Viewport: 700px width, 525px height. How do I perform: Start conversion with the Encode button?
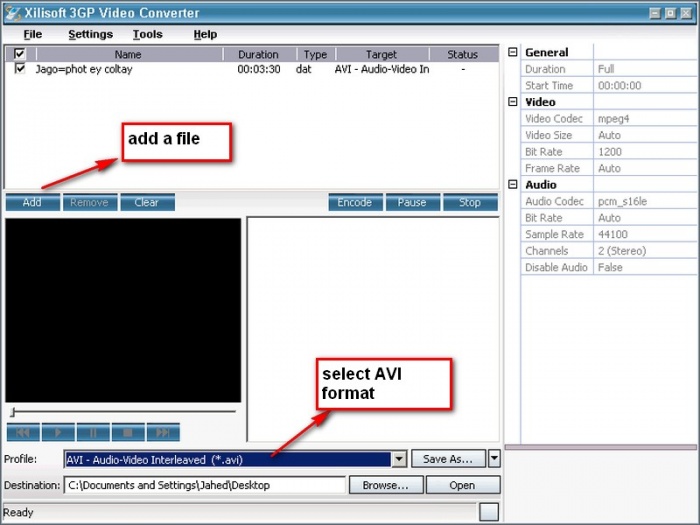[x=355, y=202]
